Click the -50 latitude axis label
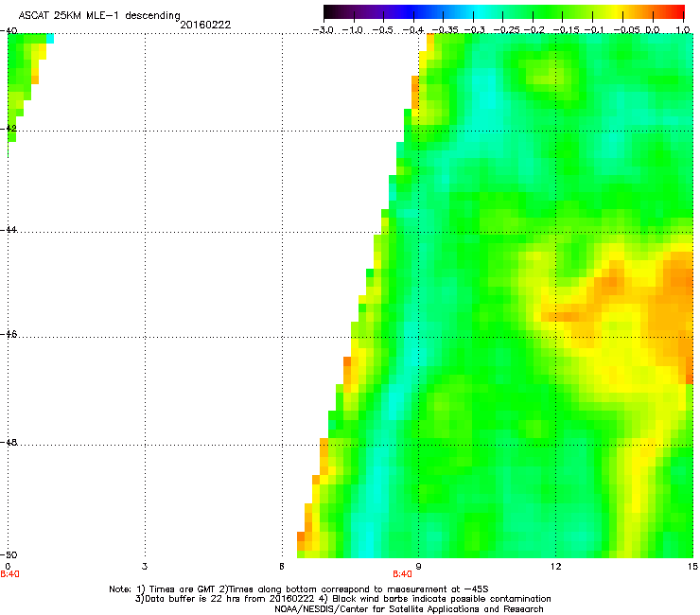 tap(9, 554)
